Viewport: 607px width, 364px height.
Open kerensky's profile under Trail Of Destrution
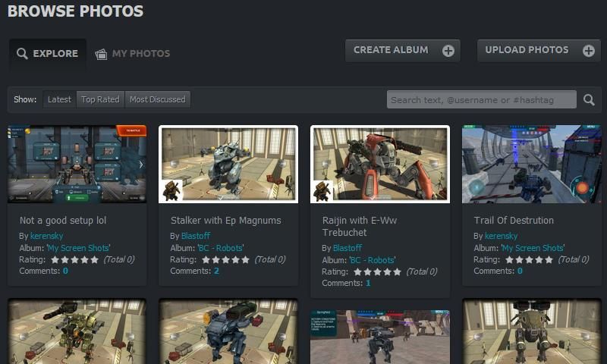tap(501, 237)
